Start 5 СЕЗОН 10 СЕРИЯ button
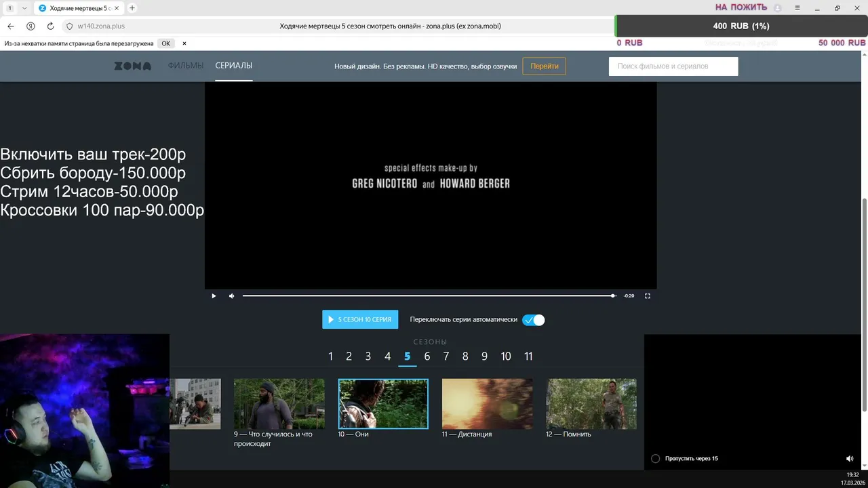The height and width of the screenshot is (488, 868). [x=360, y=319]
